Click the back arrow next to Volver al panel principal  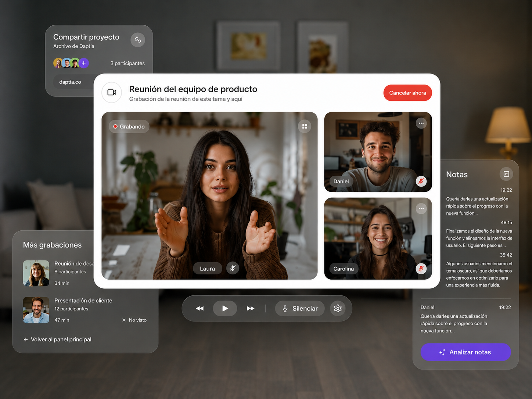pos(26,339)
